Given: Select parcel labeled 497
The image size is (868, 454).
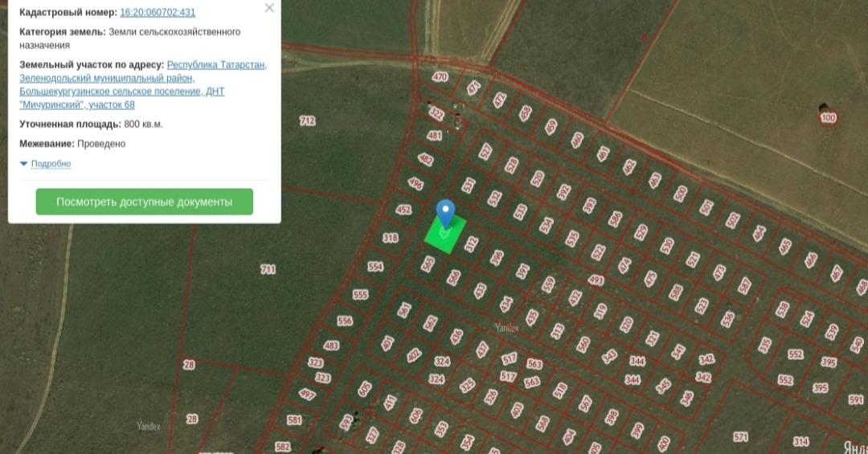Looking at the screenshot, I should click(x=307, y=395).
